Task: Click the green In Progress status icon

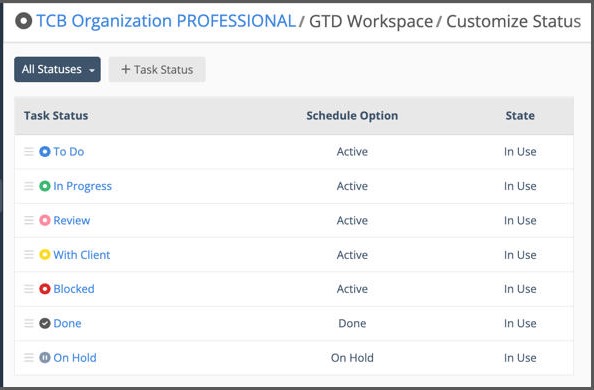Action: [x=45, y=186]
